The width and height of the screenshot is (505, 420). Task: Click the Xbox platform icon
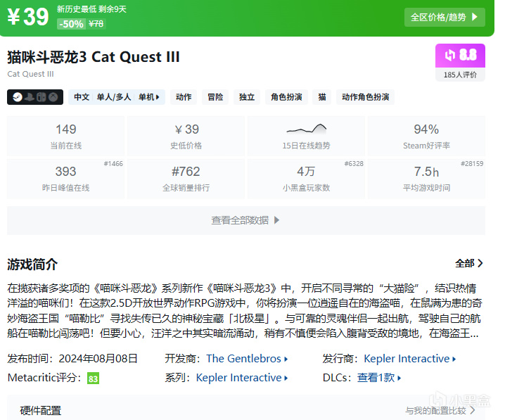pyautogui.click(x=53, y=97)
